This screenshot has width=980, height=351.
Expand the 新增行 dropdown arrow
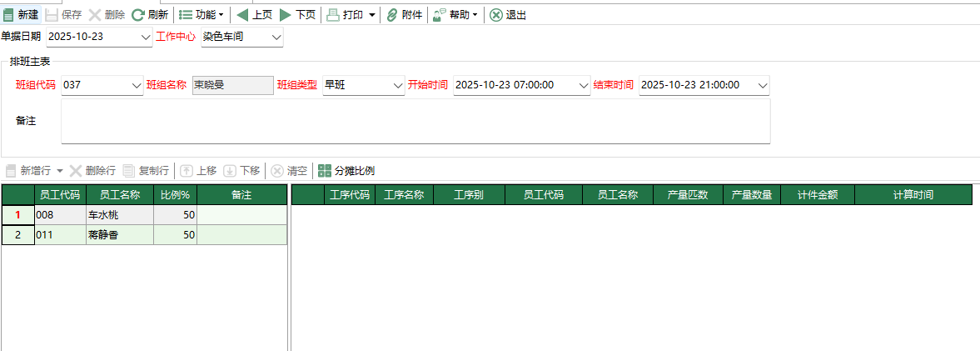(x=60, y=170)
